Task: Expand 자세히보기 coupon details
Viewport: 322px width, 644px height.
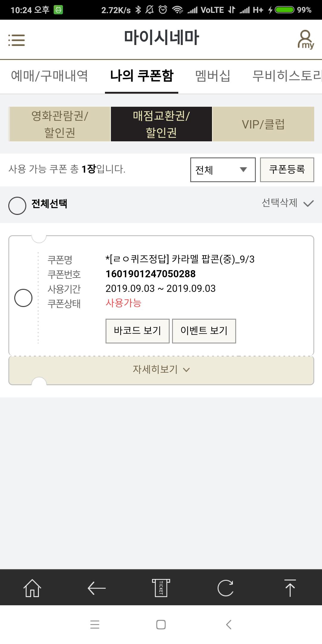Action: point(161,370)
